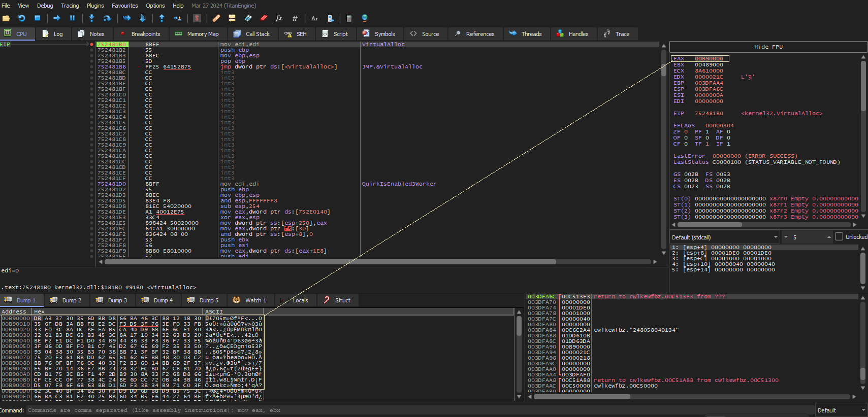Screen dimensions: 868x417
Task: Start trace into from toolbar
Action: [x=127, y=18]
